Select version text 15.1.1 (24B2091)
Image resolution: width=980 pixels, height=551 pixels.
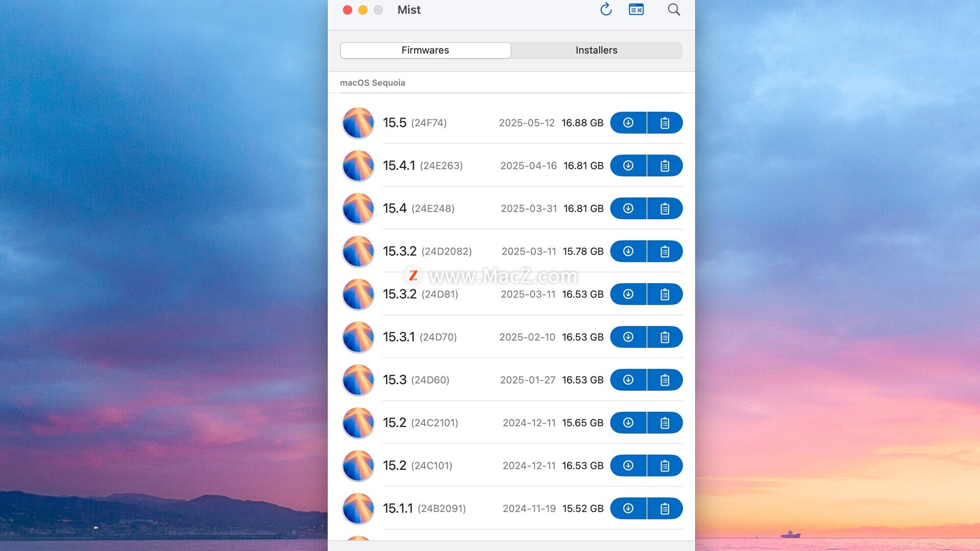(424, 508)
